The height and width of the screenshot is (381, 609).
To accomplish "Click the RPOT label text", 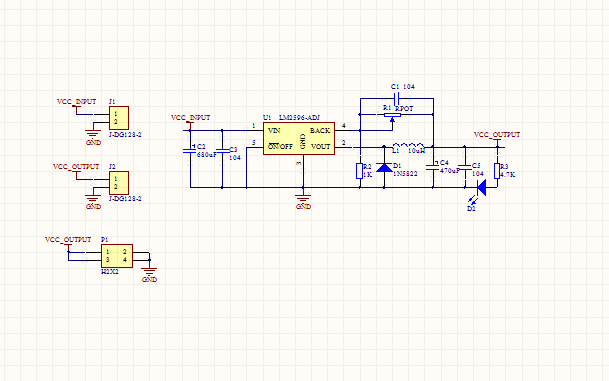I will 404,109.
